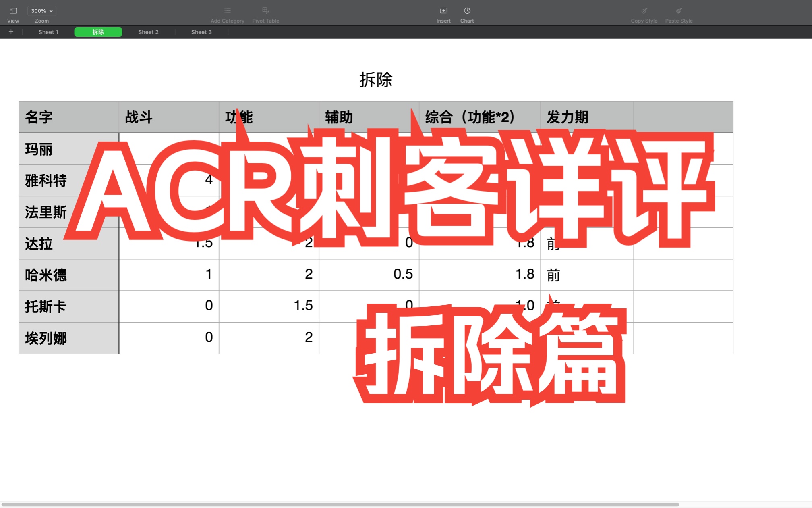
Task: Click the View icon on left
Action: (12, 10)
